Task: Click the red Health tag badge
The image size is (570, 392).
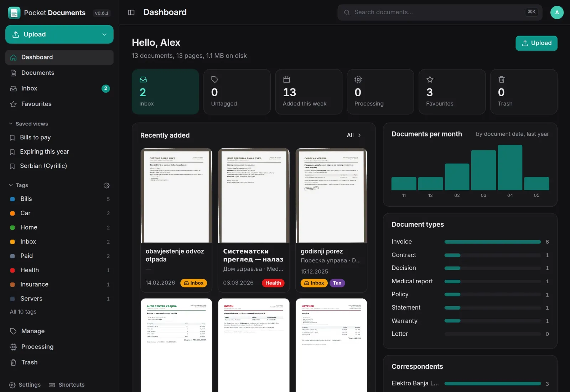Action: tap(273, 283)
